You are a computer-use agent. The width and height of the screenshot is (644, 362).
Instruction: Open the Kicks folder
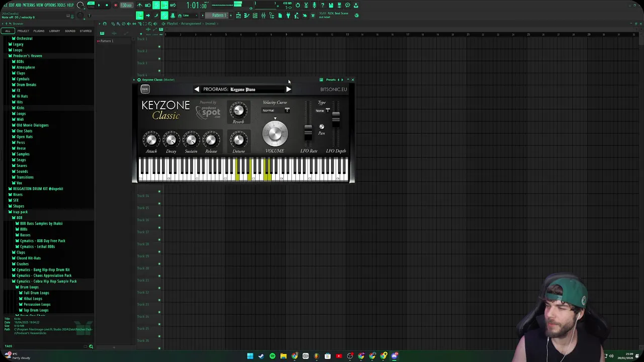click(x=20, y=108)
